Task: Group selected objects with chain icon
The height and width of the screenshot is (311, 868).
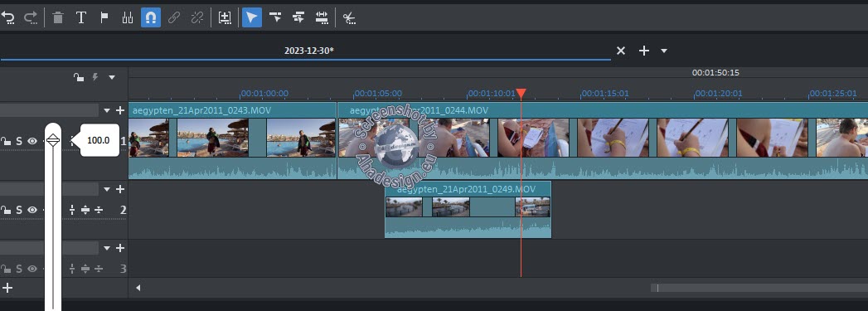Action: (174, 17)
